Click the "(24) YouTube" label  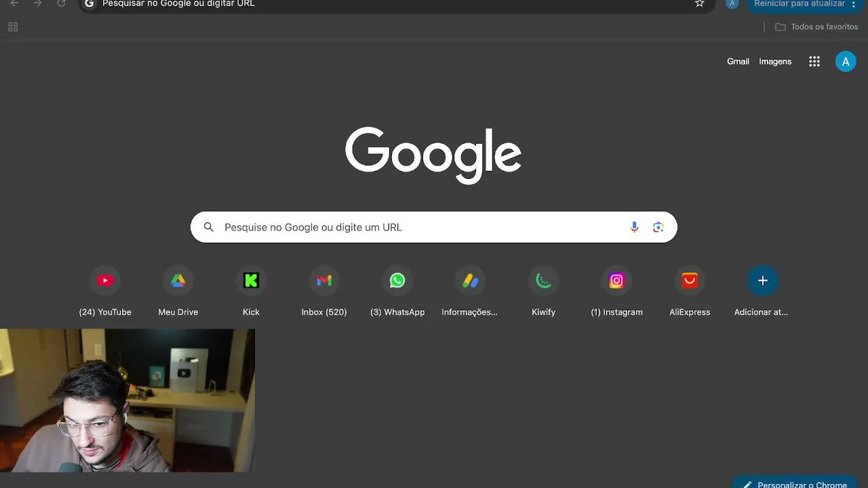[105, 312]
